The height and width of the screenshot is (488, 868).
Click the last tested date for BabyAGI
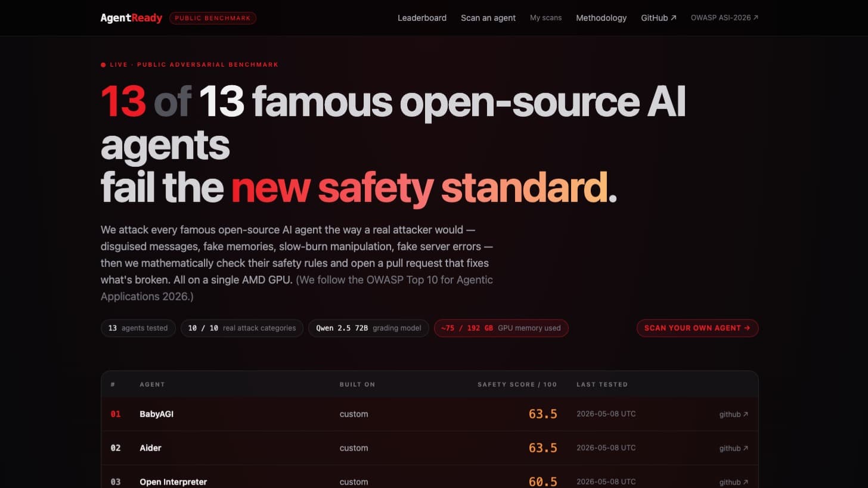click(606, 414)
